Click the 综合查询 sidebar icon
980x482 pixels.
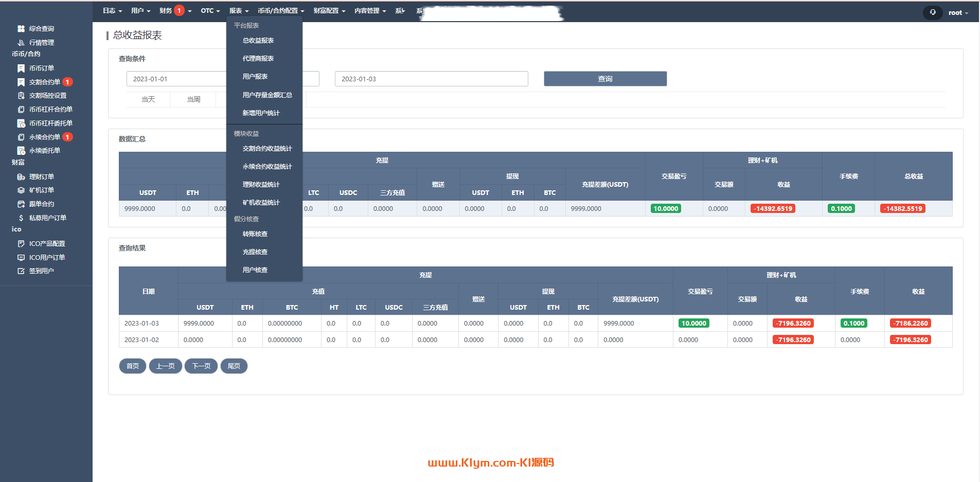coord(21,29)
